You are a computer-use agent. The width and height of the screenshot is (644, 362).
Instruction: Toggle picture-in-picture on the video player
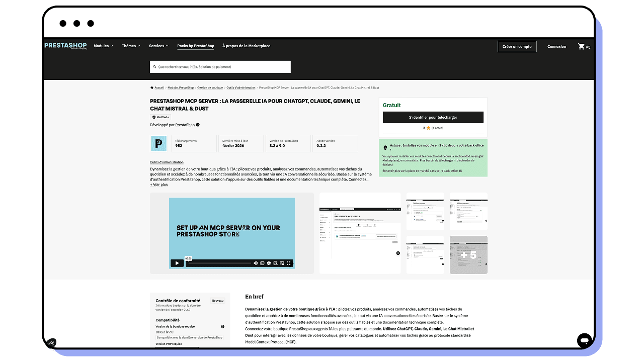click(282, 263)
